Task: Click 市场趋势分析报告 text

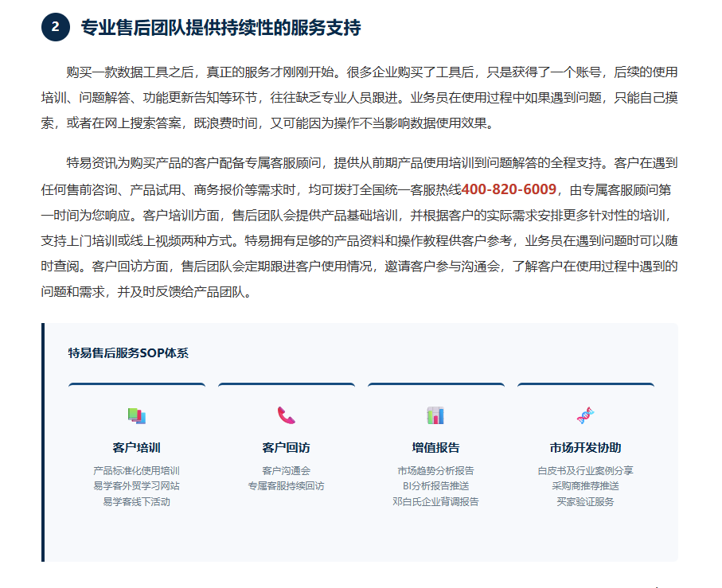Action: click(x=435, y=471)
